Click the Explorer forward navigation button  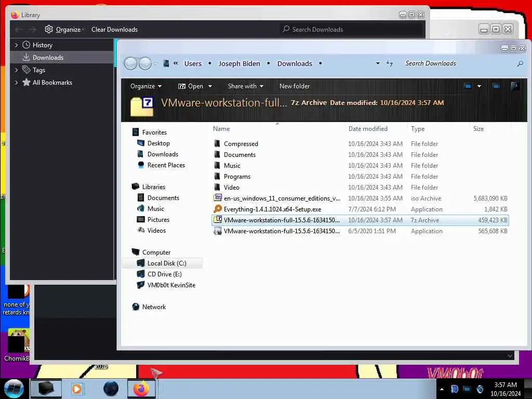click(145, 63)
